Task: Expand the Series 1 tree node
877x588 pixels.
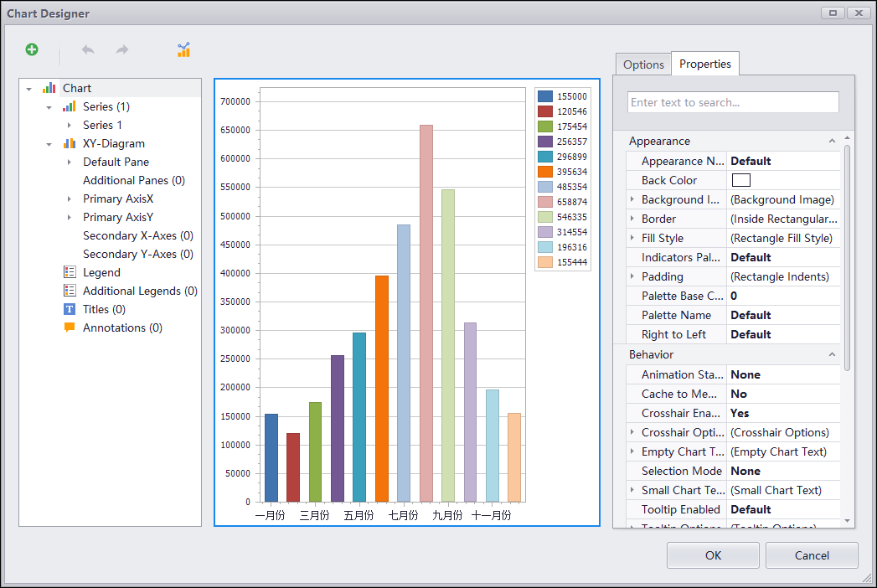Action: coord(70,126)
